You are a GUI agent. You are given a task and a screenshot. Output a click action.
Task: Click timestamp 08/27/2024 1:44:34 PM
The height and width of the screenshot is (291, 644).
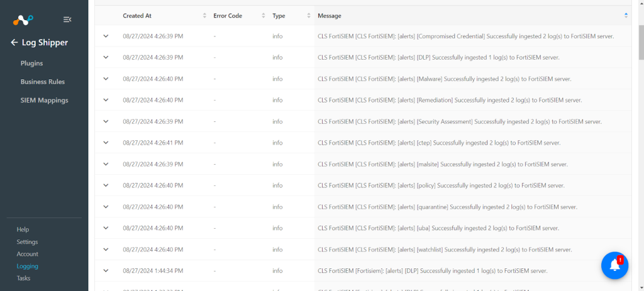[x=153, y=271]
